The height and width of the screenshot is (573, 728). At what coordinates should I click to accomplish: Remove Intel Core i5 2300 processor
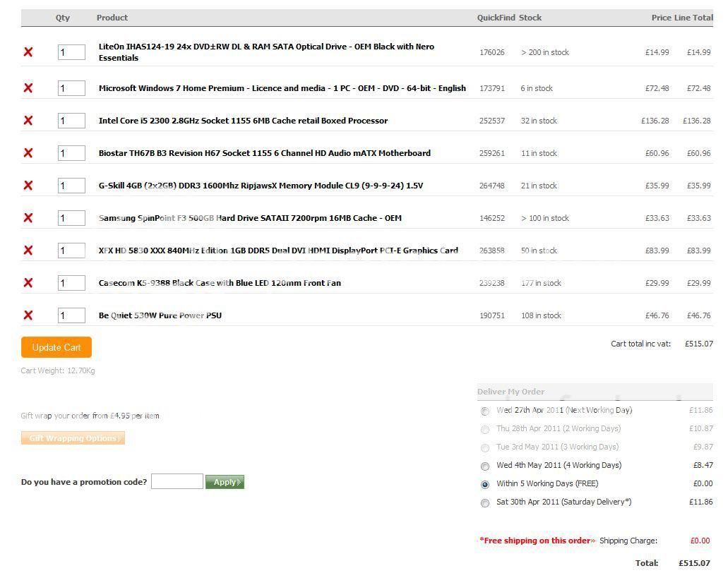[x=28, y=121]
